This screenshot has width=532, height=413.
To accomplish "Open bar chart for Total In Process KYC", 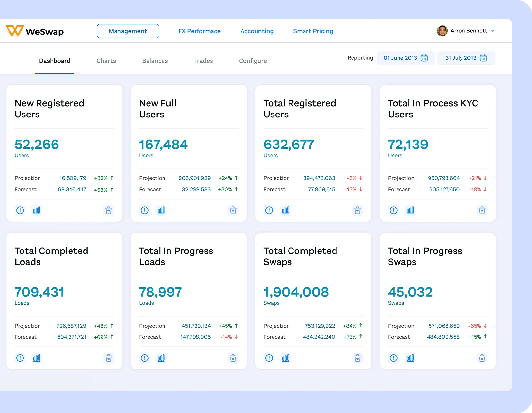I will [410, 210].
